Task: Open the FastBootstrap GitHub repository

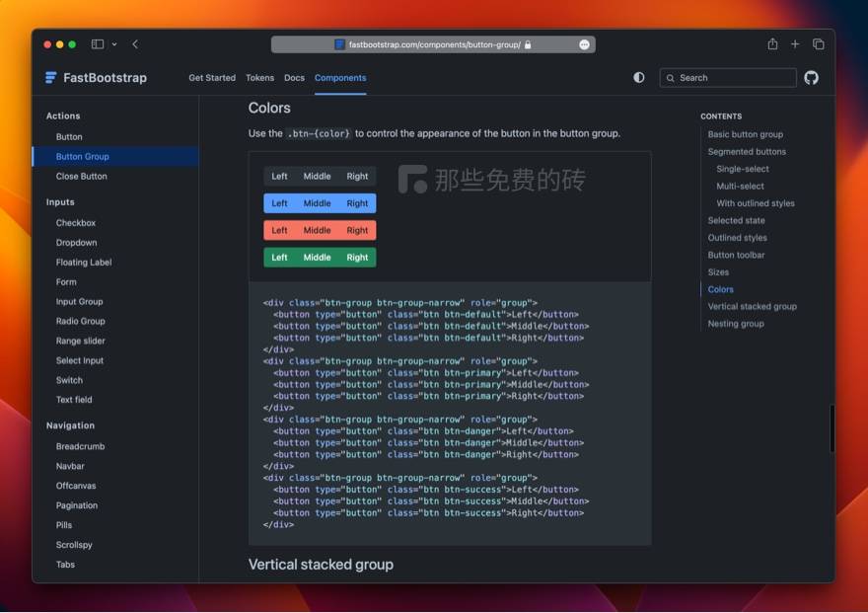Action: (x=811, y=77)
